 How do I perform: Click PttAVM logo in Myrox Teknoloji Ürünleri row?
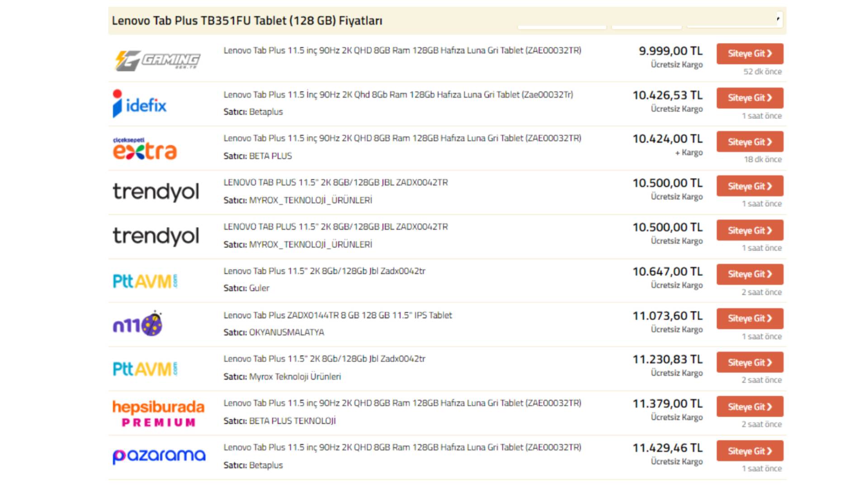click(145, 369)
